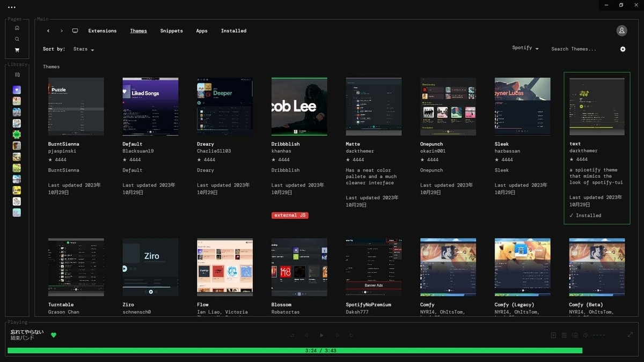
Task: Toggle shuffle in the playback bar
Action: coord(291,335)
